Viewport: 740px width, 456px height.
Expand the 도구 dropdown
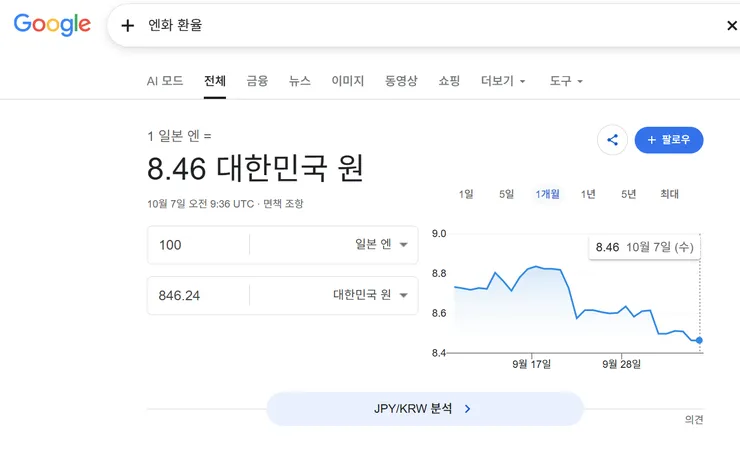pos(566,81)
